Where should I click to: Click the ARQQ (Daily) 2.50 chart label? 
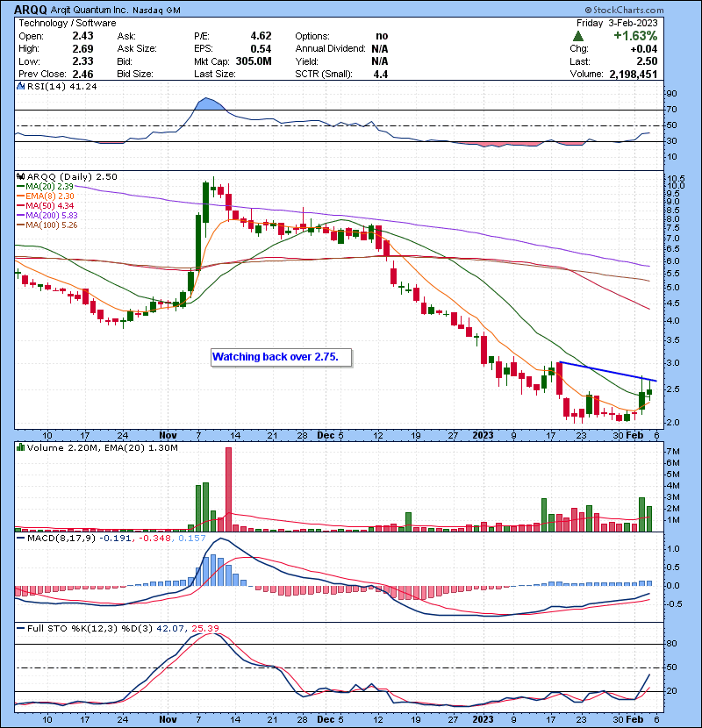[72, 176]
